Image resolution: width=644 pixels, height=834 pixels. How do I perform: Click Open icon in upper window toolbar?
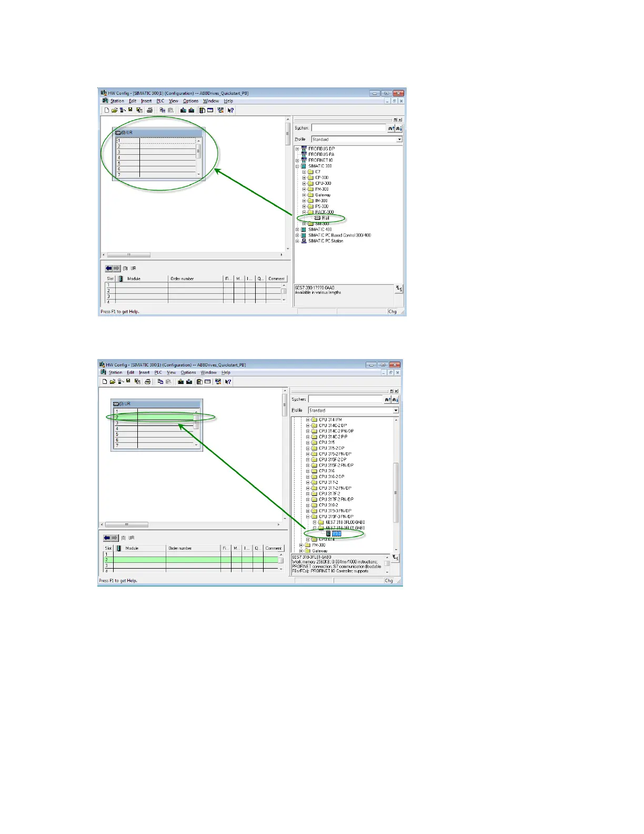click(114, 110)
